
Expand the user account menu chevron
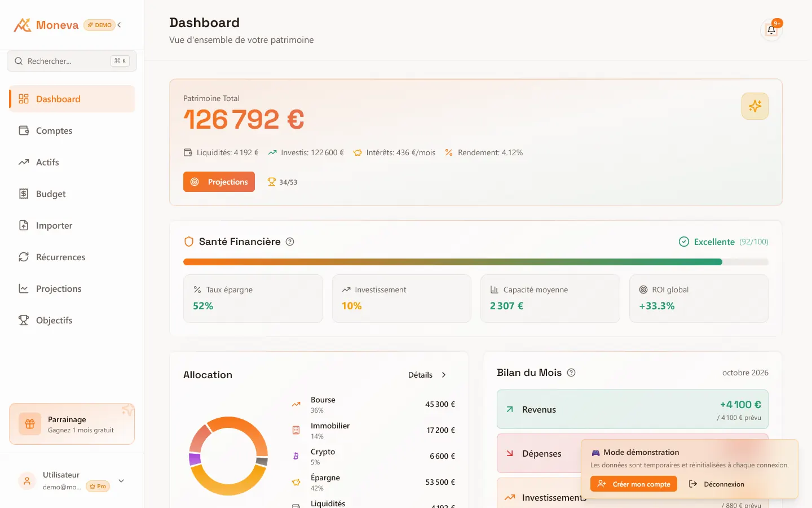click(121, 481)
